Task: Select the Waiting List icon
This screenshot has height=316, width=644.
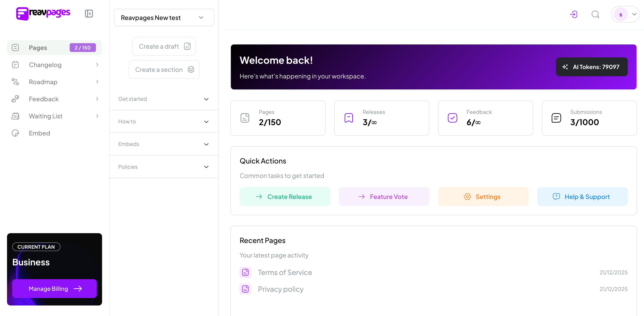Action: pyautogui.click(x=15, y=116)
